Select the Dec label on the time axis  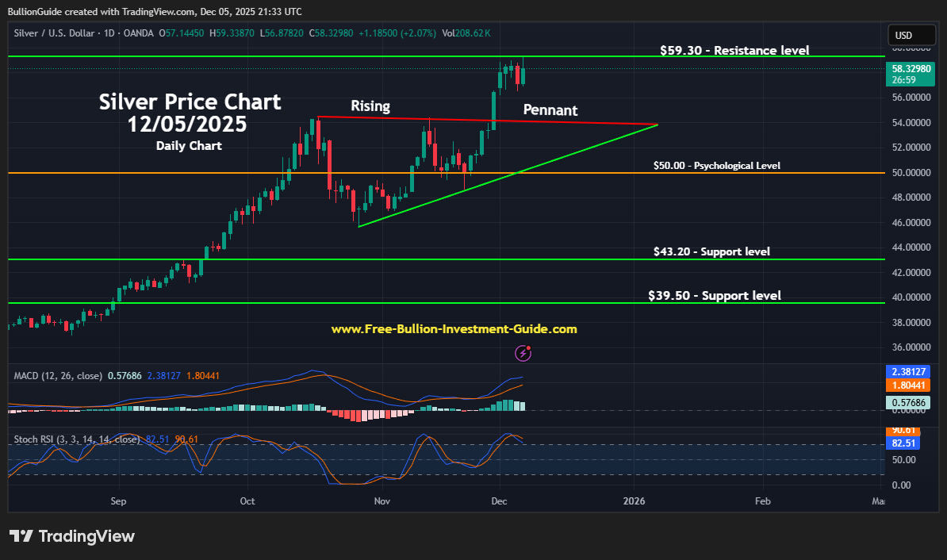click(x=499, y=501)
